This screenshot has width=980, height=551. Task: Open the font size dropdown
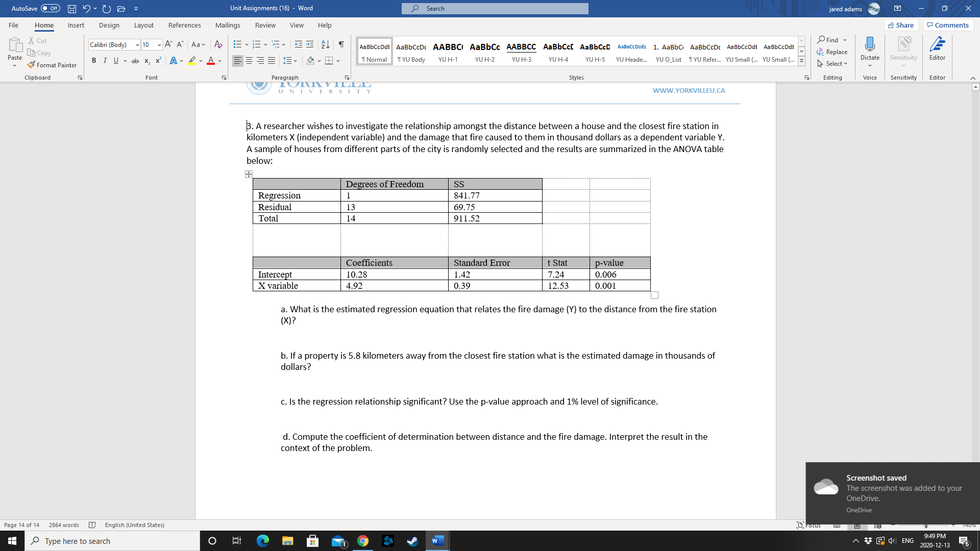[159, 44]
